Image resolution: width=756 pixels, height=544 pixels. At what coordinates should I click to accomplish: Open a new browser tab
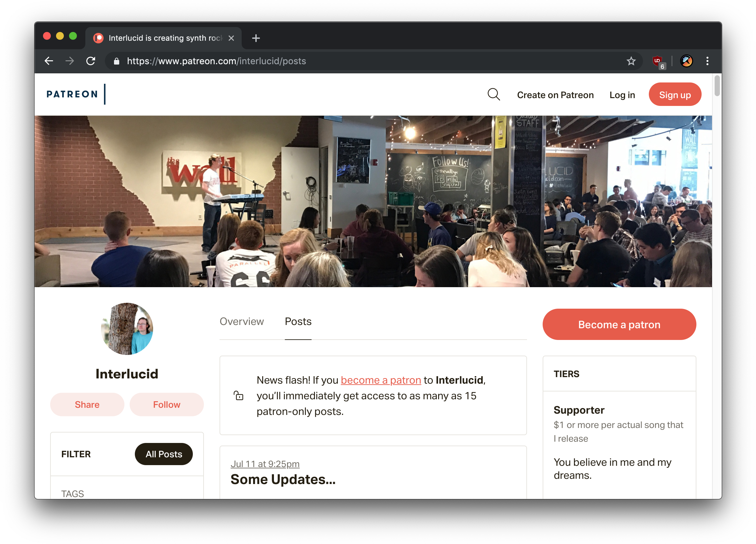(256, 38)
